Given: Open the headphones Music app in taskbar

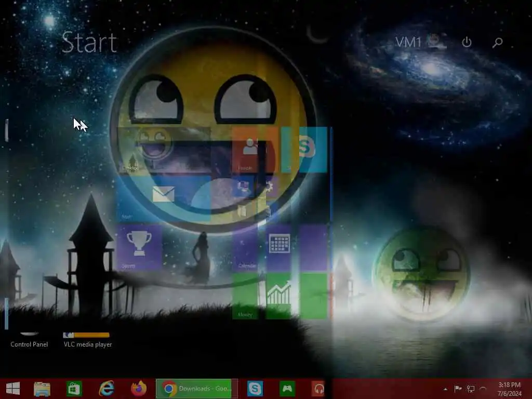Looking at the screenshot, I should [318, 389].
